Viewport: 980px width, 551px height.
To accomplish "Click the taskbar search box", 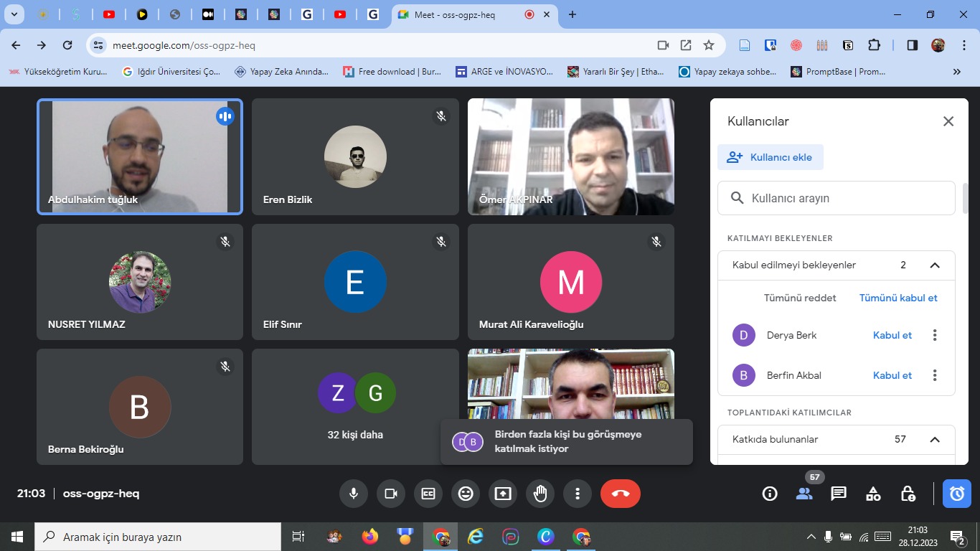I will pyautogui.click(x=158, y=537).
